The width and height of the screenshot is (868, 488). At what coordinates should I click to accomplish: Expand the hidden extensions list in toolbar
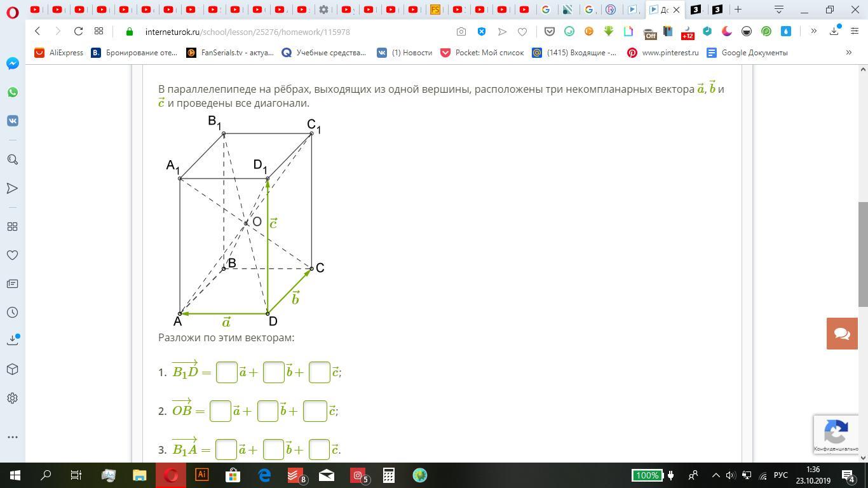pos(813,31)
